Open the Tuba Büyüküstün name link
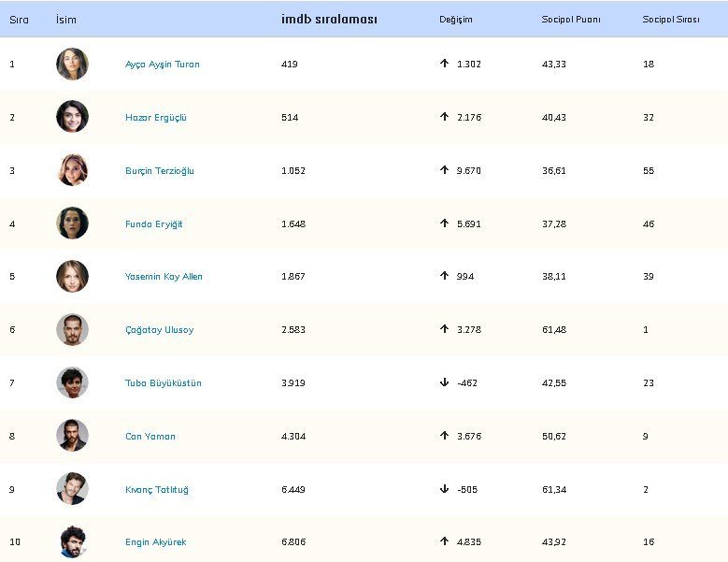Image resolution: width=728 pixels, height=562 pixels. click(x=163, y=383)
